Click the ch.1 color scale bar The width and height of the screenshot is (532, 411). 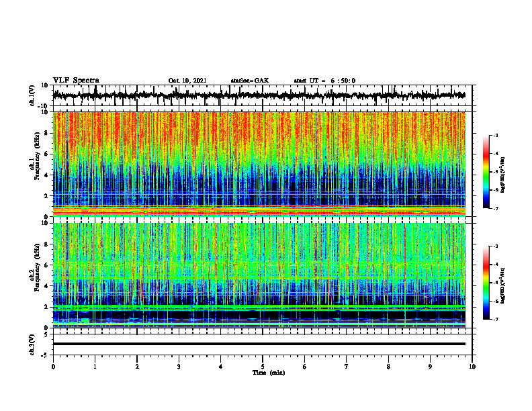[486, 172]
